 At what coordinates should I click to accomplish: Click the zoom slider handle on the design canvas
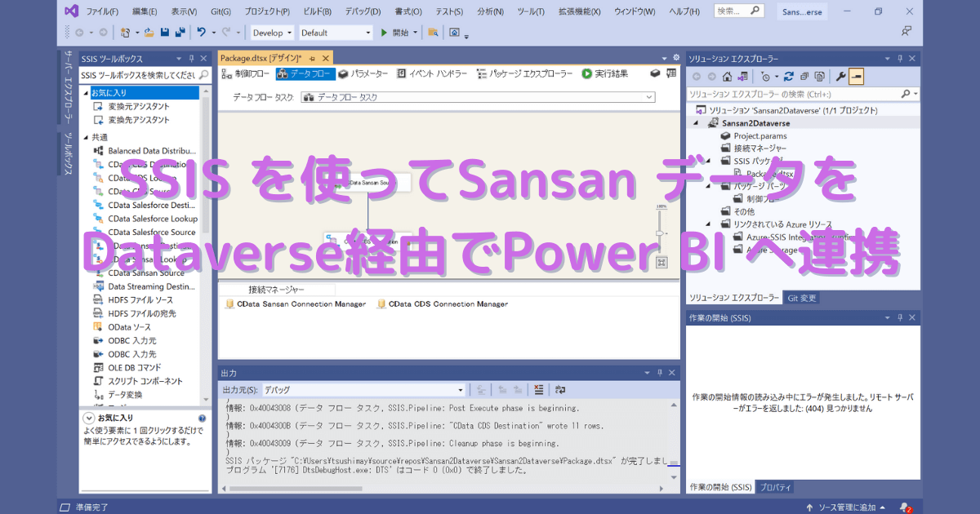[661, 234]
